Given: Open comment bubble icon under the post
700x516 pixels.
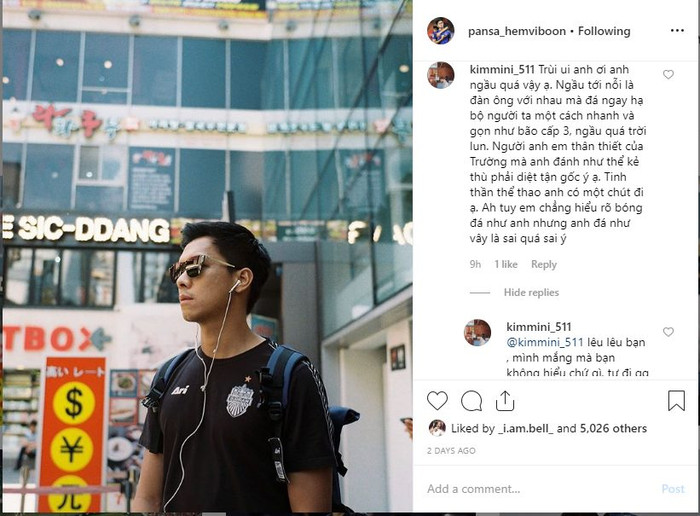Looking at the screenshot, I should [x=471, y=400].
